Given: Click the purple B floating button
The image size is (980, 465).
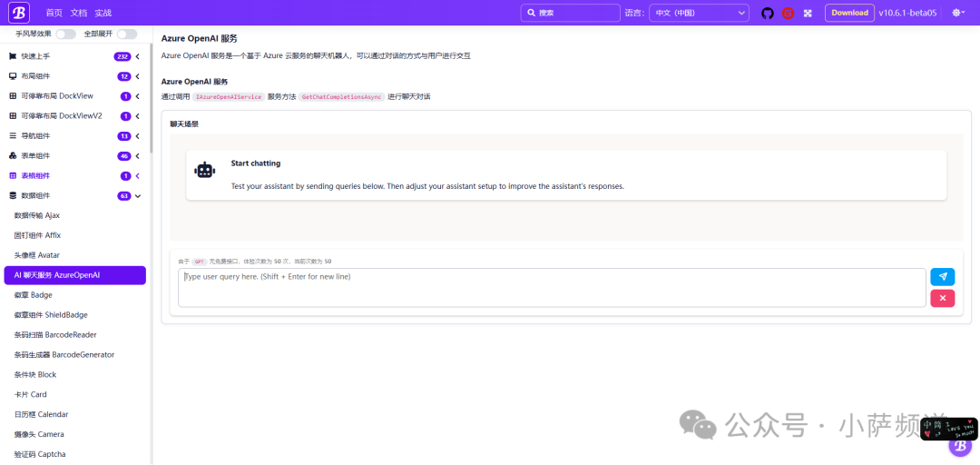Looking at the screenshot, I should (x=959, y=446).
